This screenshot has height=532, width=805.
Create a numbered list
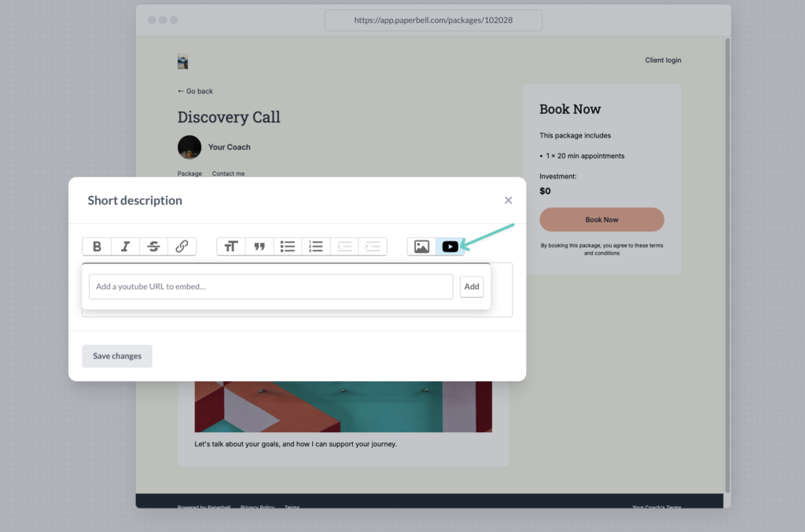click(316, 247)
